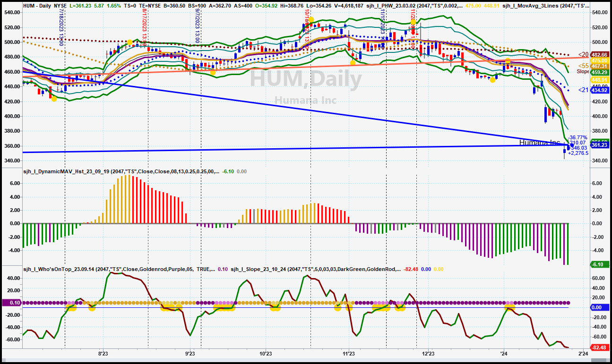Click the 12/23 date on the time axis
This screenshot has height=364, width=612.
(x=428, y=353)
